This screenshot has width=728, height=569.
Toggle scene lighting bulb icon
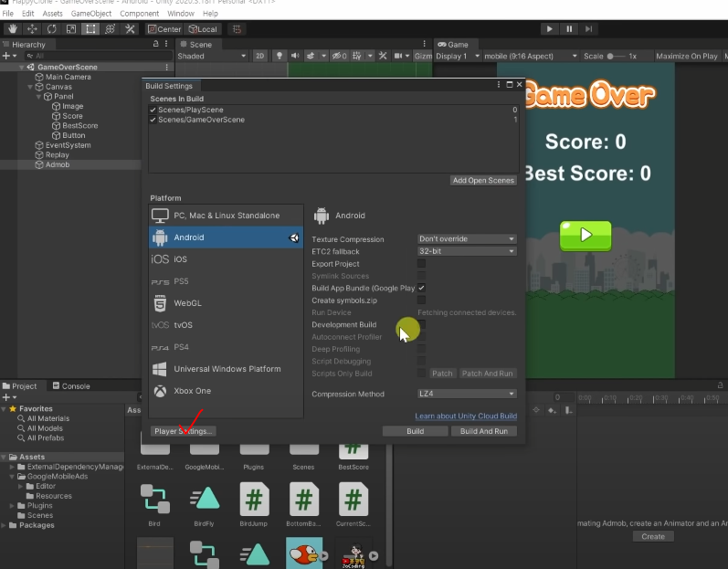[x=279, y=56]
